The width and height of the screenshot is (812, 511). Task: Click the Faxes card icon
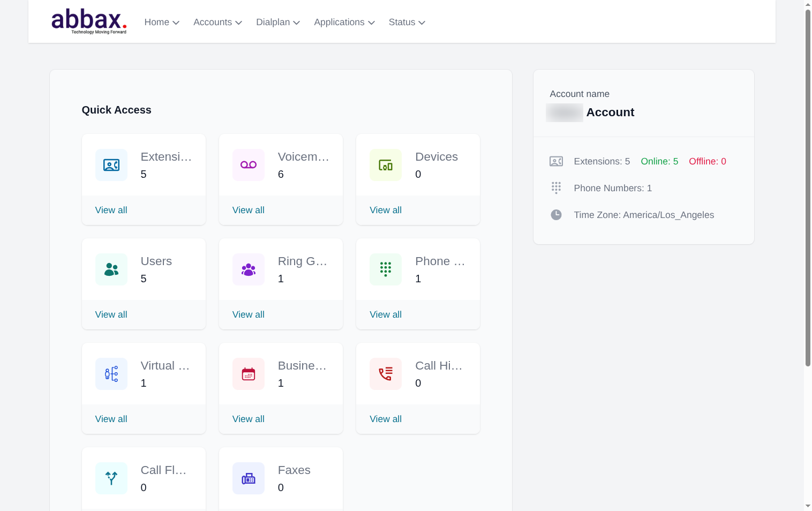tap(249, 478)
